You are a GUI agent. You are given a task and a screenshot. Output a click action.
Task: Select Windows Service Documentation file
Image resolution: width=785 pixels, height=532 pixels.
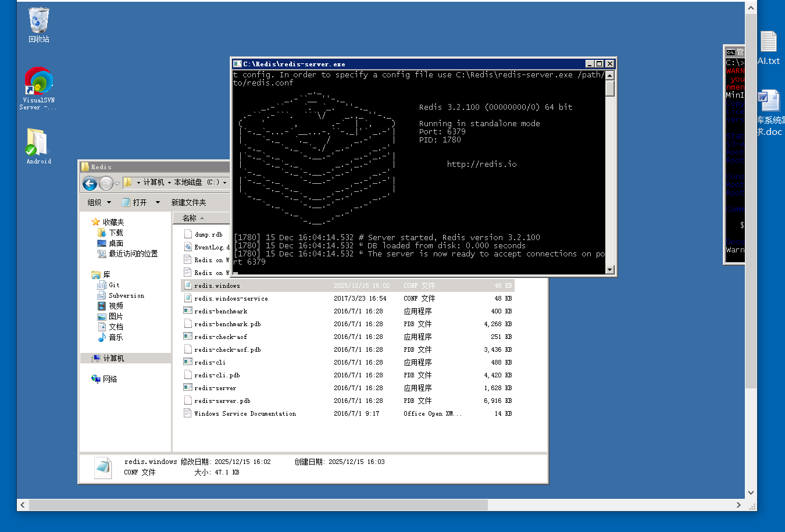pyautogui.click(x=348, y=413)
